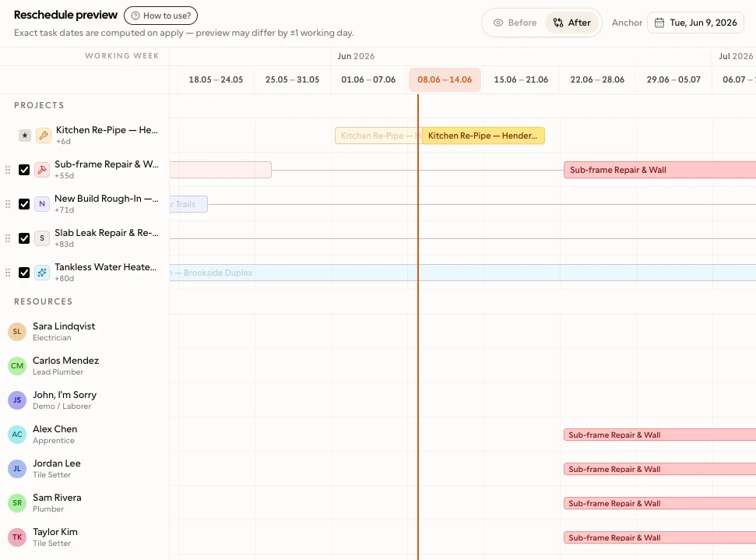Select week 01.06 – 07.06 header
The height and width of the screenshot is (560, 756).
368,79
